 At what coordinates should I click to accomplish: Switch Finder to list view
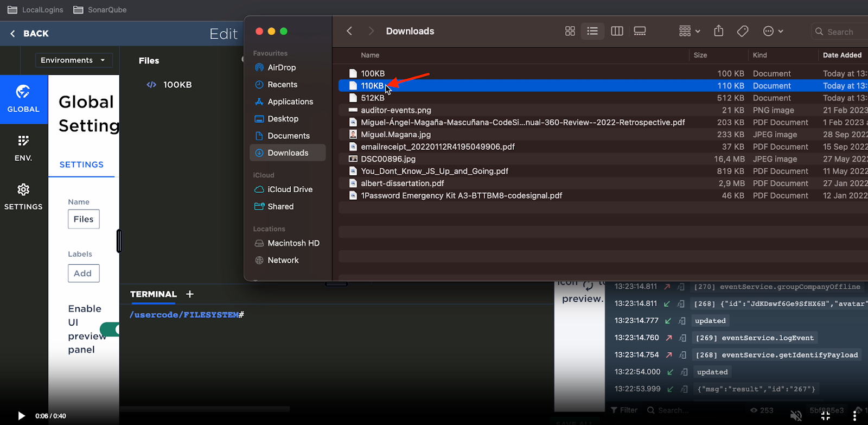592,31
